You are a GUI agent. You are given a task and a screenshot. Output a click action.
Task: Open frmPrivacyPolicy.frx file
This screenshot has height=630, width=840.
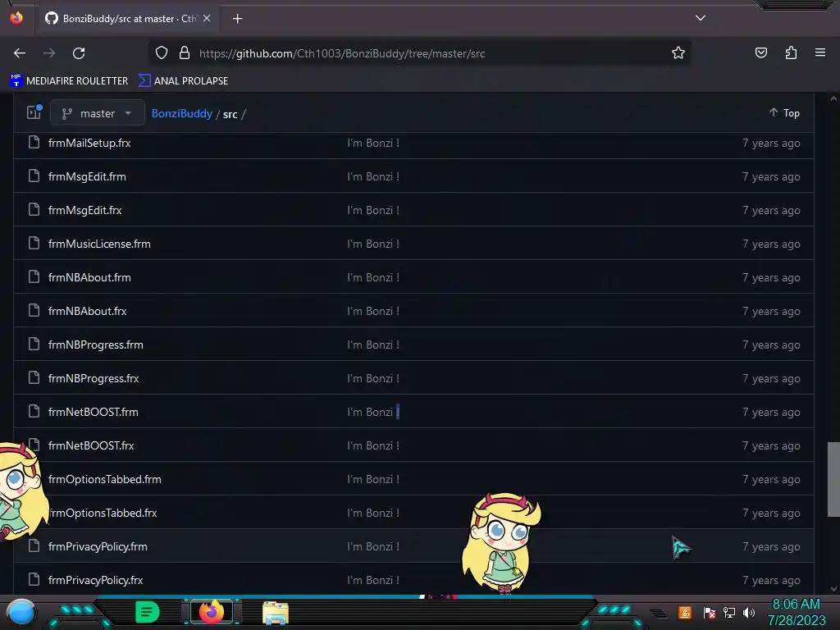96,580
